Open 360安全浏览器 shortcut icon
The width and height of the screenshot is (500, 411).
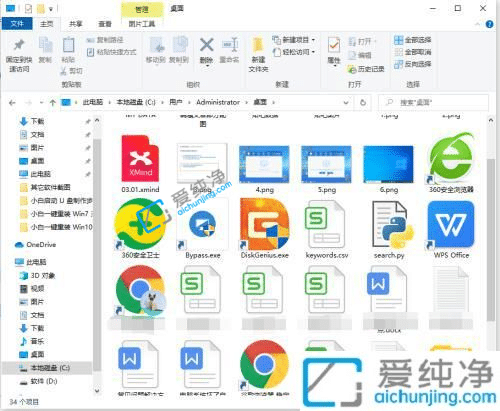pyautogui.click(x=450, y=158)
